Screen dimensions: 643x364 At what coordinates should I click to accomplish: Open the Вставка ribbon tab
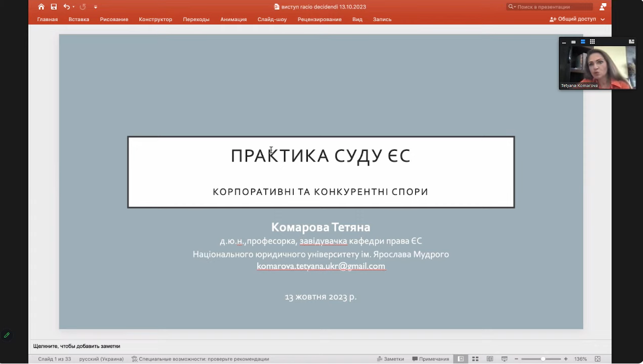point(78,19)
